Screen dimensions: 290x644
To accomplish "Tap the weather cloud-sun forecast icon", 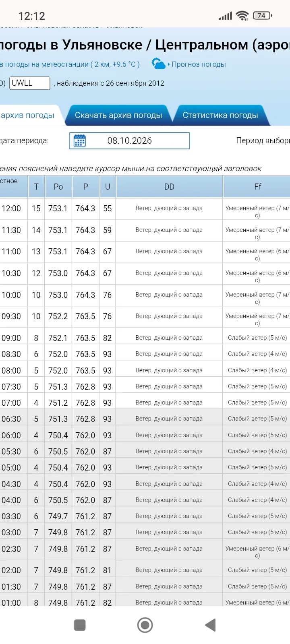I will point(158,64).
